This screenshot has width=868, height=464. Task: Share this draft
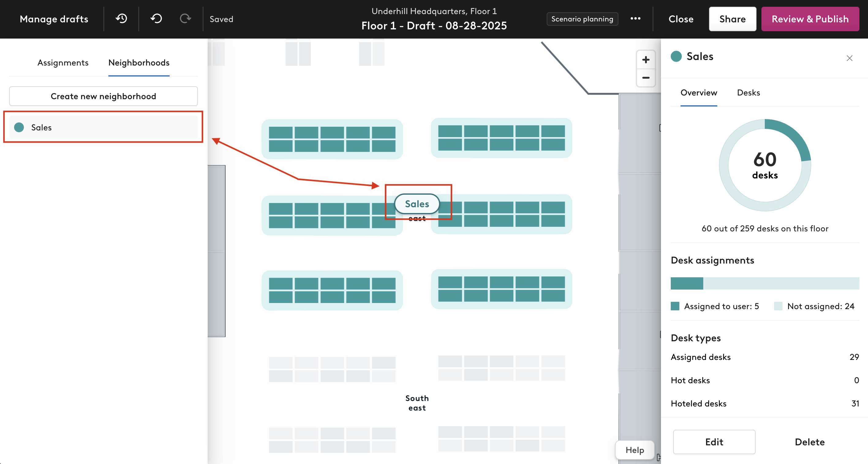(732, 19)
